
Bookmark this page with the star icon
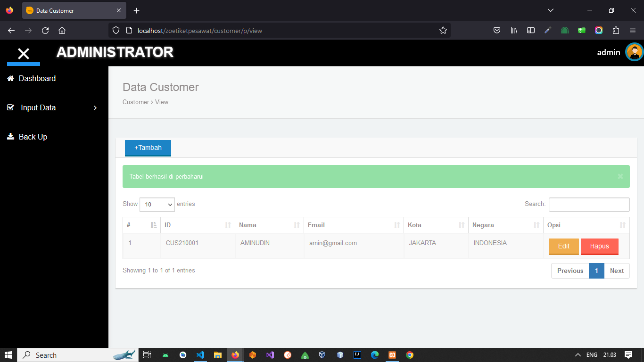point(443,31)
